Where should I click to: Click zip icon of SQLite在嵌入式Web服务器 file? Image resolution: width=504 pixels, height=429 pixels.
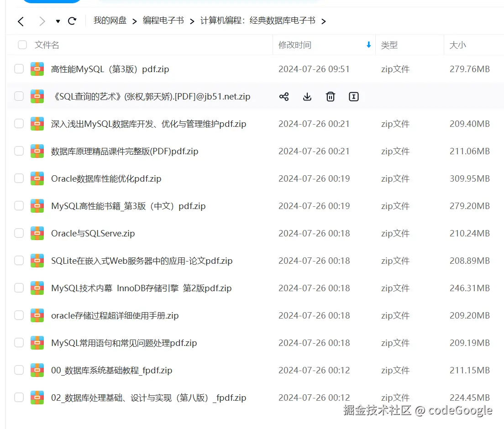(x=37, y=261)
